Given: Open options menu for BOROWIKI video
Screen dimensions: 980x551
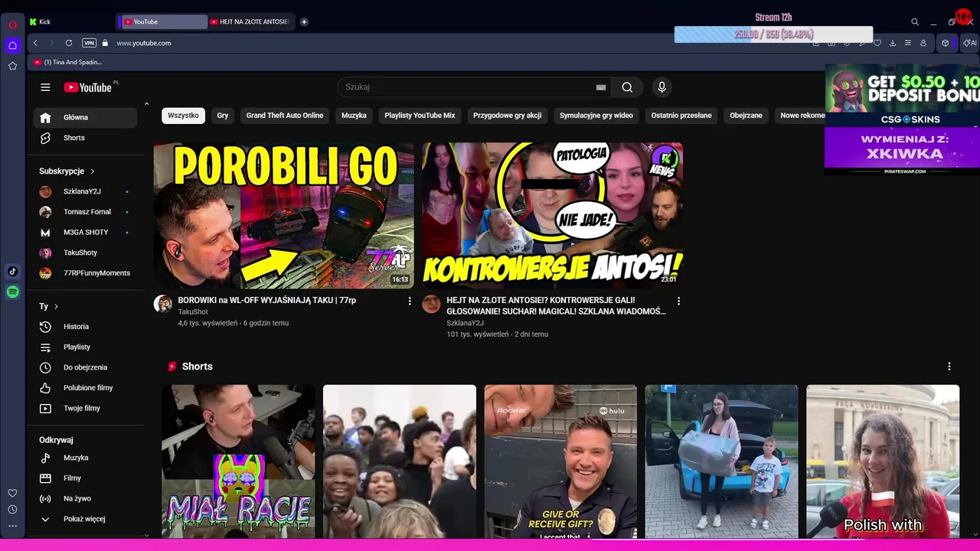Looking at the screenshot, I should (x=410, y=301).
